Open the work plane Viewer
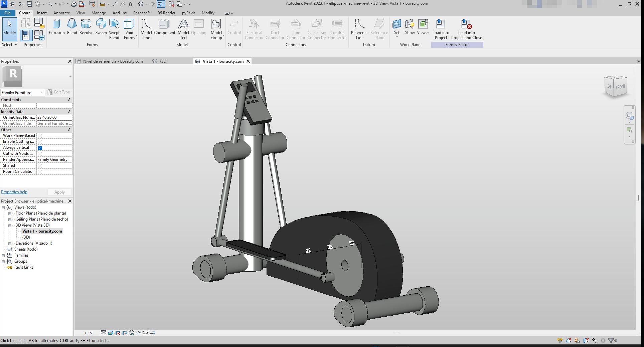The image size is (644, 347). tap(423, 27)
